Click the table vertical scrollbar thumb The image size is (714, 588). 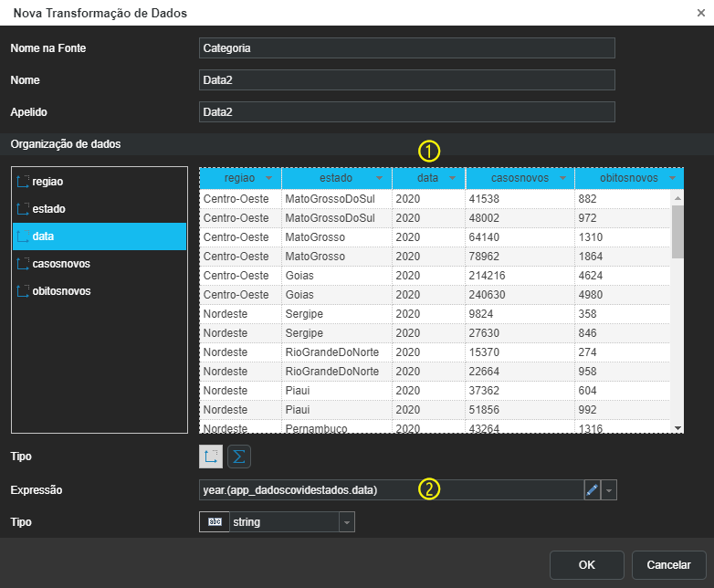pyautogui.click(x=677, y=231)
